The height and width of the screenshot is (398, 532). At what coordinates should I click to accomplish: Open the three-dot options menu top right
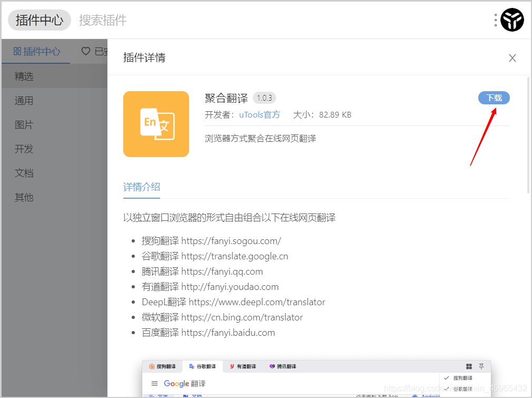click(x=495, y=20)
